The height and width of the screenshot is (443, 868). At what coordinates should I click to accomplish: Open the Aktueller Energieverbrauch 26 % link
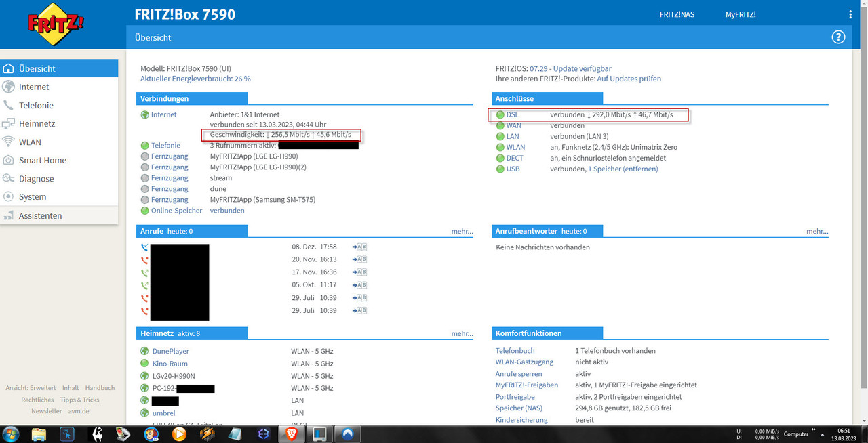click(195, 79)
